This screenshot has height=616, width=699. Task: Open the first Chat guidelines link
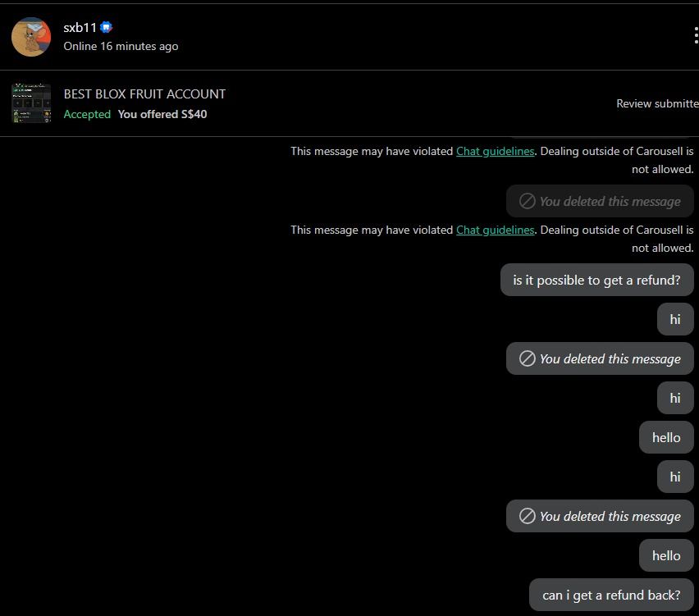495,152
